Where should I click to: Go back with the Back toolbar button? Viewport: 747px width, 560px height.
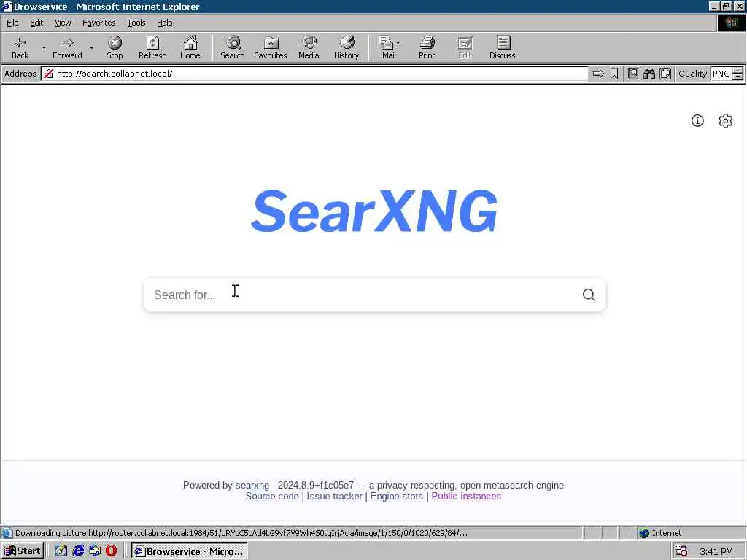(x=20, y=47)
